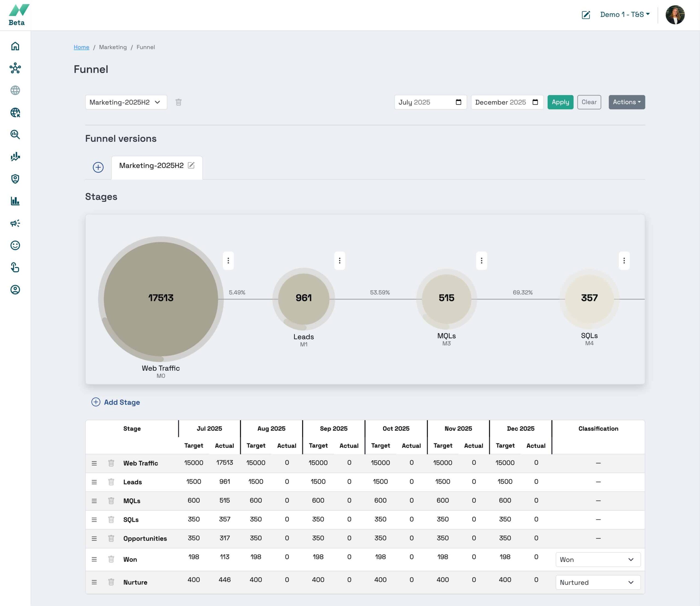Click the megaphone campaigns sidebar icon

coord(15,223)
